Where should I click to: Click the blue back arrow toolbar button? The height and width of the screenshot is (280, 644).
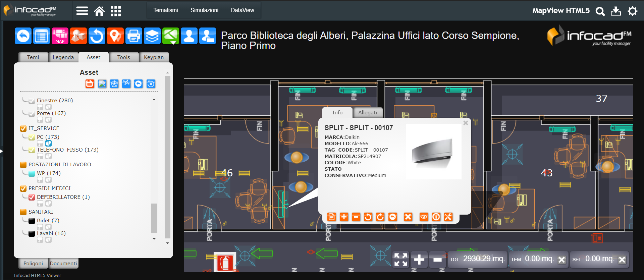click(23, 36)
